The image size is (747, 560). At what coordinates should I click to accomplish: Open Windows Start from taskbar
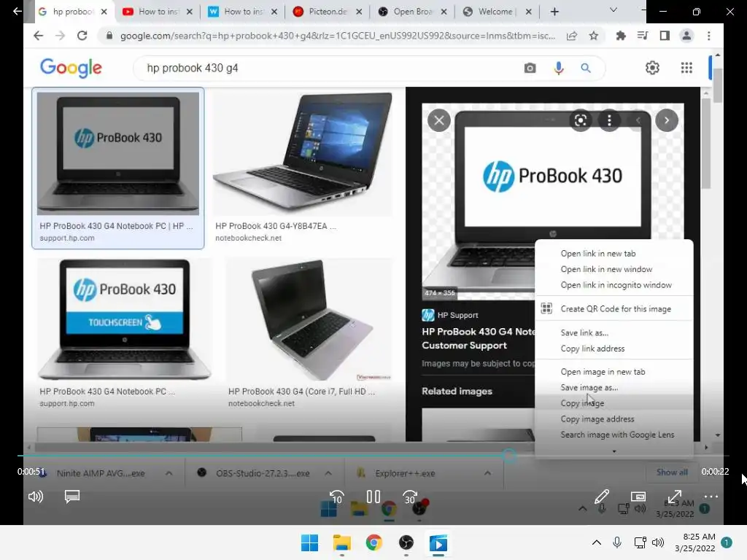(309, 542)
